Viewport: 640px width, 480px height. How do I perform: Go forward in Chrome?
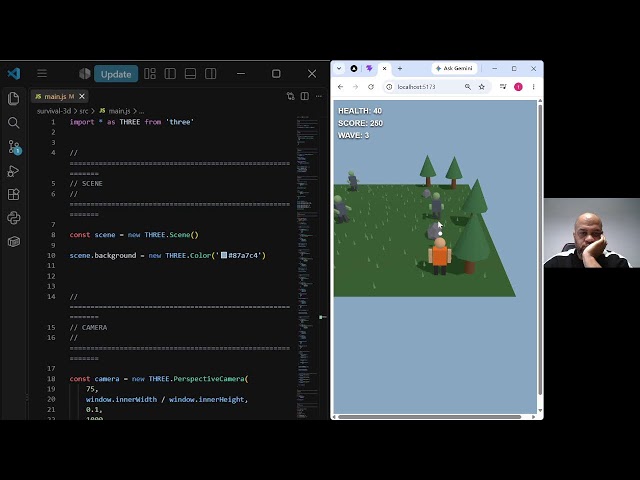[356, 87]
